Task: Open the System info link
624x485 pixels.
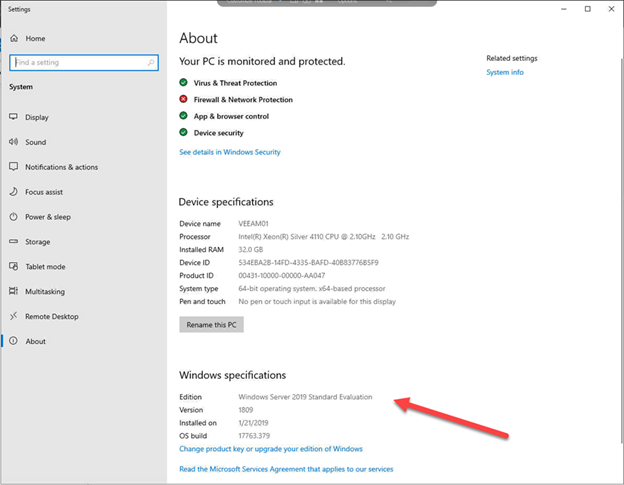Action: 505,72
